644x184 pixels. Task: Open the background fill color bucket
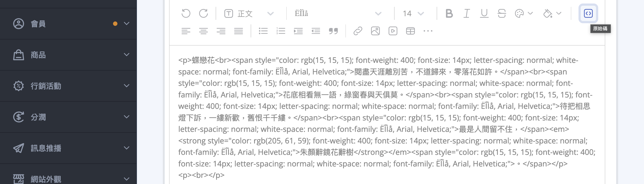point(548,14)
